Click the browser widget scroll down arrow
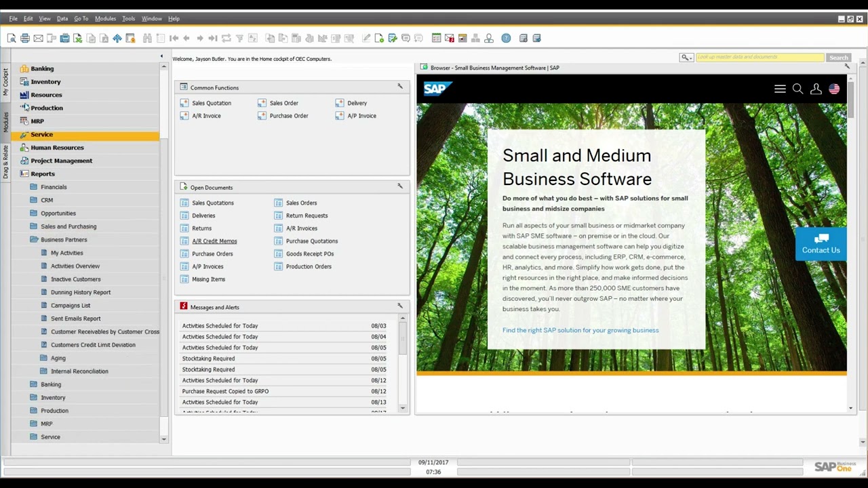 [x=850, y=408]
